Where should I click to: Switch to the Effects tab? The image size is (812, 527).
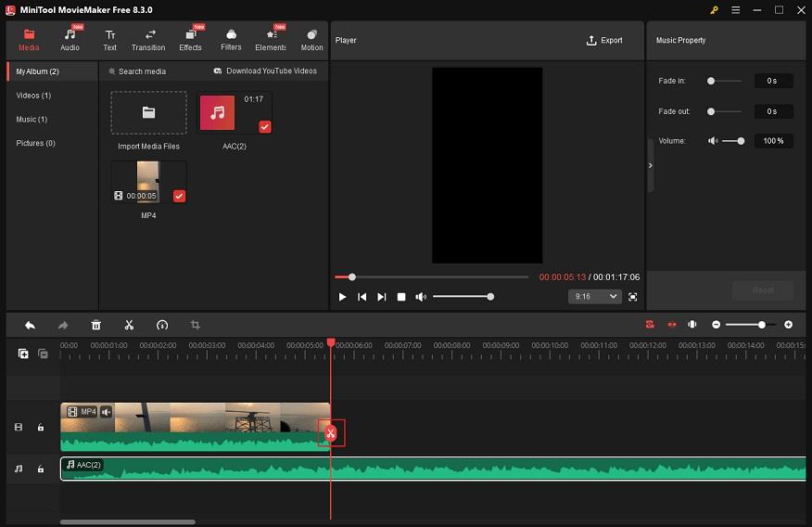point(190,40)
